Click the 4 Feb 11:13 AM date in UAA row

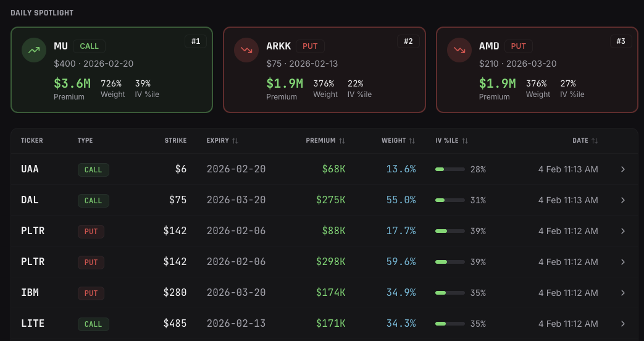pos(568,169)
